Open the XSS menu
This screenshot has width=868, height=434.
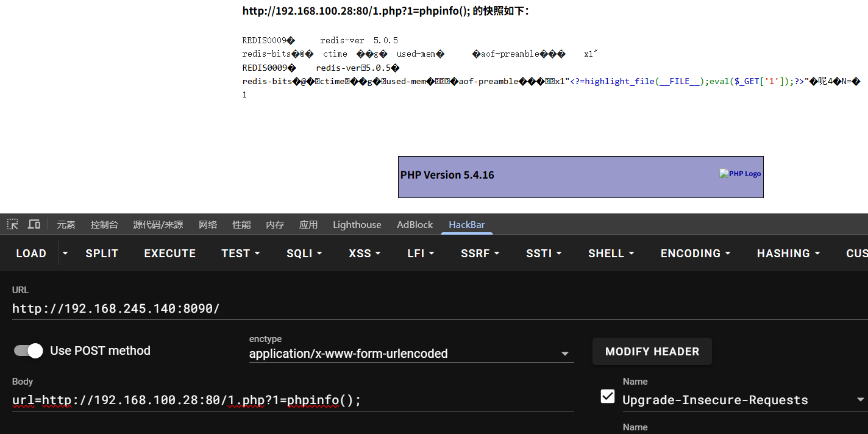[x=365, y=254]
